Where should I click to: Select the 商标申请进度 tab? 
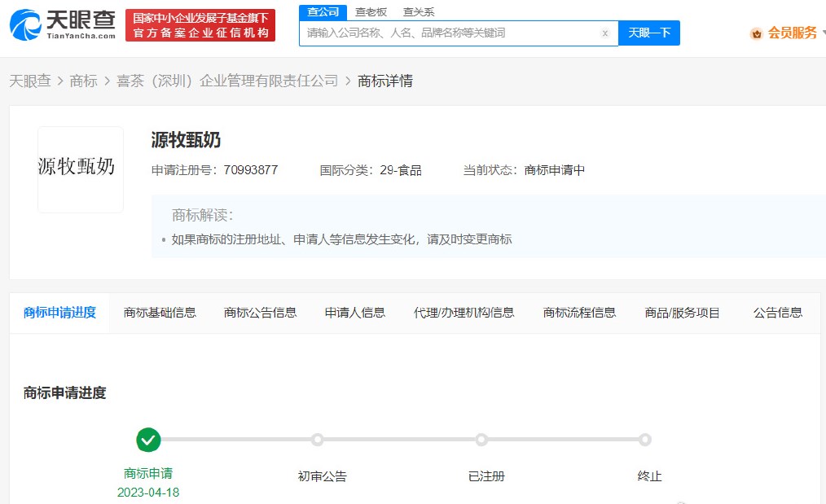59,313
